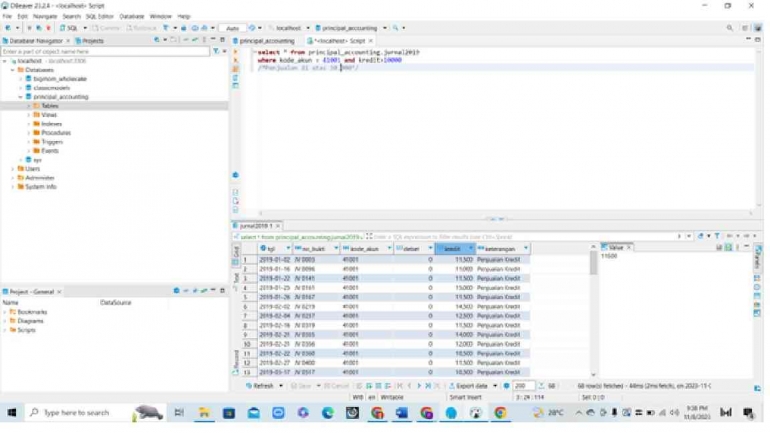Click the no_bukti column header
This screenshot has height=433, width=770.
coord(316,249)
